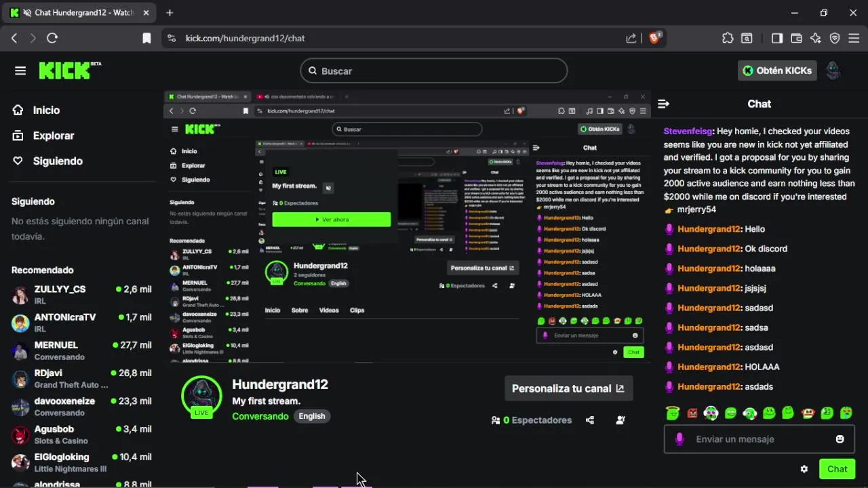Close the Chat Hundergrand12 tab
Image resolution: width=868 pixels, height=488 pixels.
pyautogui.click(x=146, y=12)
